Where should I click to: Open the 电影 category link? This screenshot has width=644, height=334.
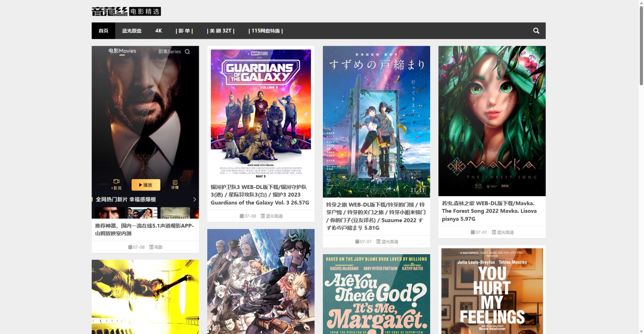(158, 247)
